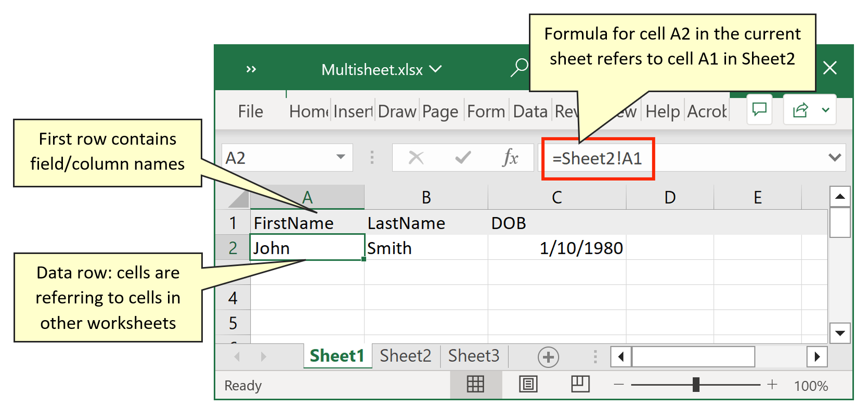This screenshot has height=419, width=868.
Task: Open the File menu
Action: pos(251,111)
